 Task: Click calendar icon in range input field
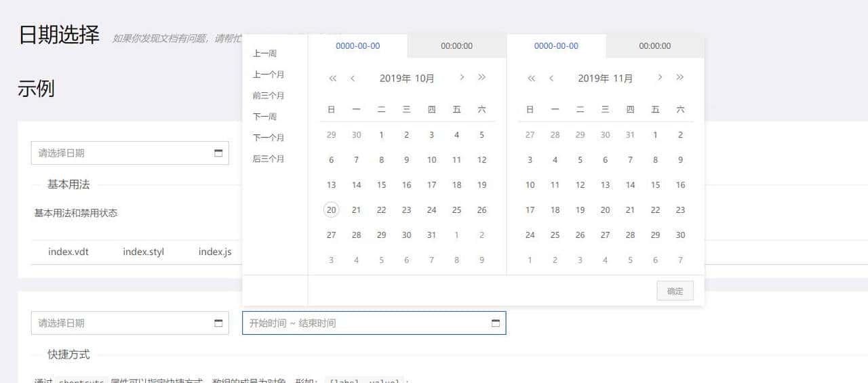(495, 323)
